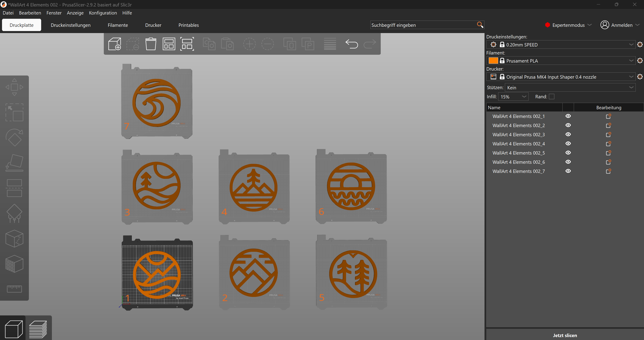The height and width of the screenshot is (340, 644).
Task: Open the 0.20mm SPEED print settings dropdown
Action: 561,45
